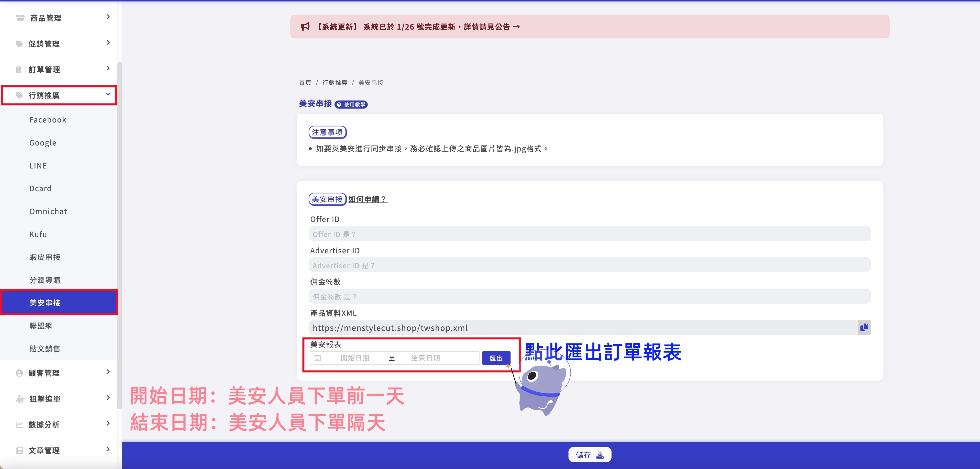Expand the 文章管理 menu chevron
The width and height of the screenshot is (980, 469).
pyautogui.click(x=108, y=449)
